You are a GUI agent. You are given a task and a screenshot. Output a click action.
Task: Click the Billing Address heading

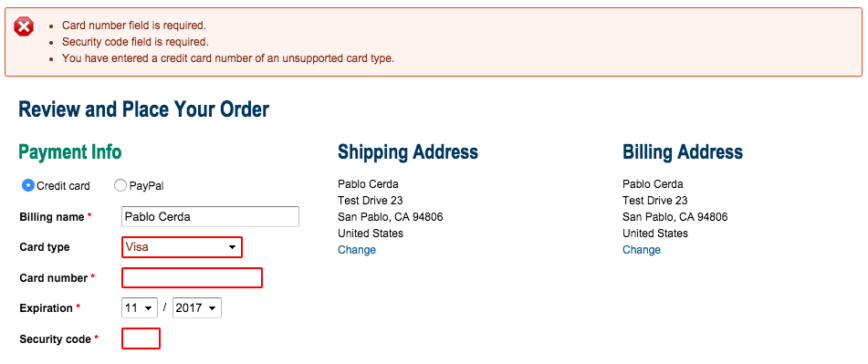683,152
